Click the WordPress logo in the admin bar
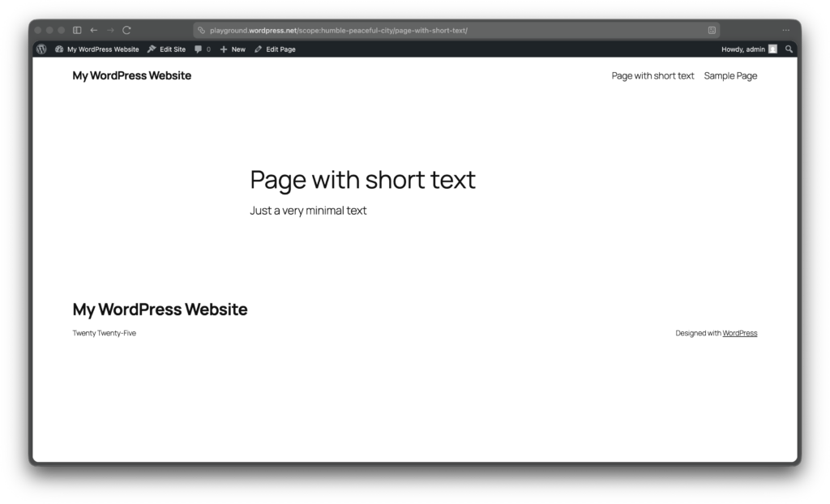This screenshot has height=504, width=830. tap(41, 49)
